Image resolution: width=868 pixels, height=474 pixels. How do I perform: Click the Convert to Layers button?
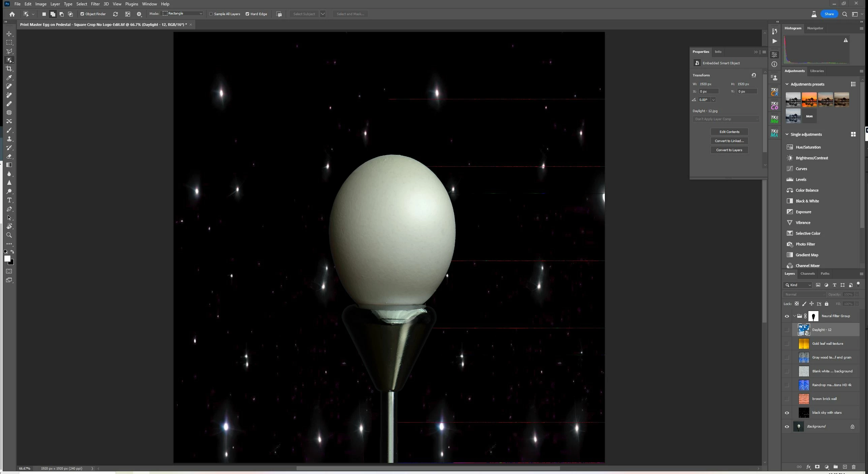[x=729, y=150]
